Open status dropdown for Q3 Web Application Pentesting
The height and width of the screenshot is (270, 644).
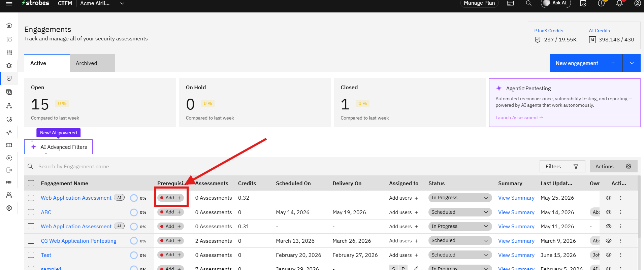click(x=459, y=240)
